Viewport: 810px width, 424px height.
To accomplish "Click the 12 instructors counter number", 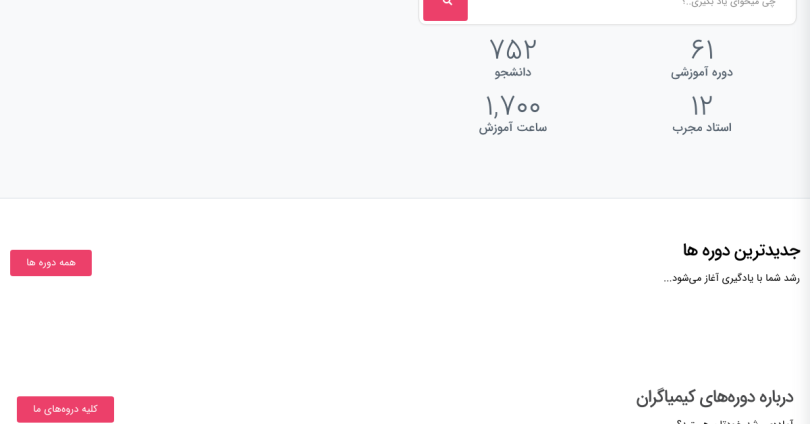I will click(x=702, y=105).
